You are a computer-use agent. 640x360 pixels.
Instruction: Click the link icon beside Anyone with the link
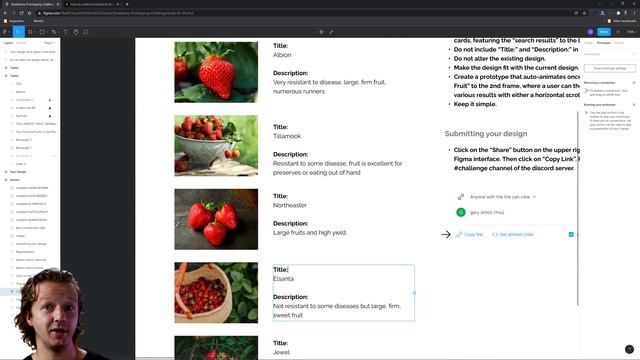(x=461, y=197)
